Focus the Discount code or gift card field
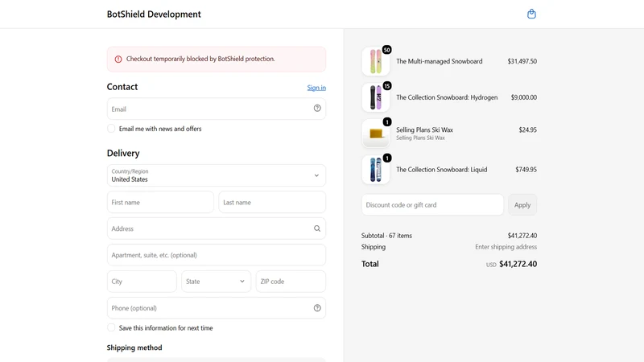 432,205
